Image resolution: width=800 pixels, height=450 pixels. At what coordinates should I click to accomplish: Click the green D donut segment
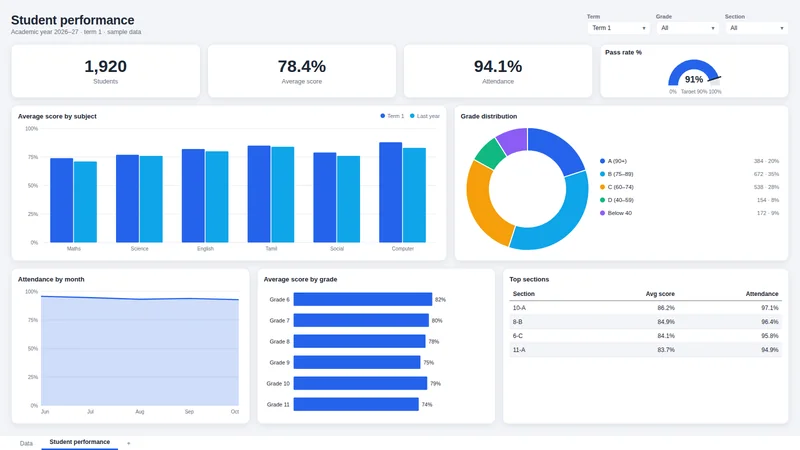[x=490, y=154]
